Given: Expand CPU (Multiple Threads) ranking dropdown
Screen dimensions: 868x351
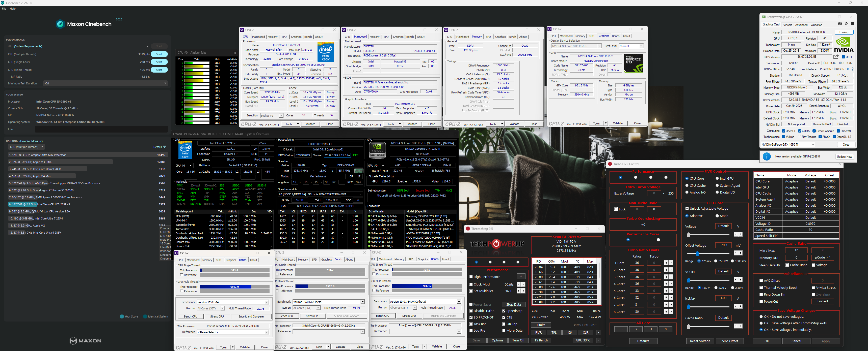Looking at the screenshot, I should (x=27, y=147).
